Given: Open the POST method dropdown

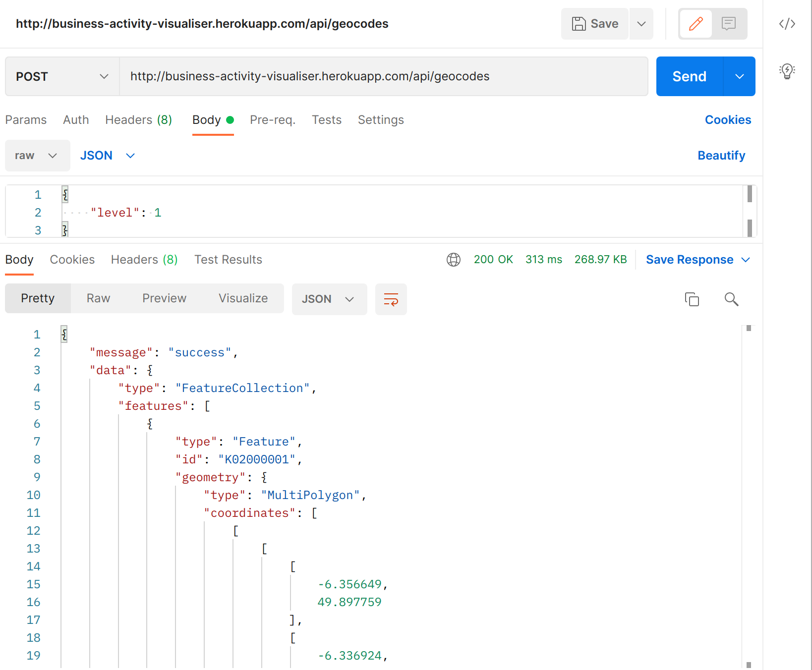Looking at the screenshot, I should pos(62,76).
